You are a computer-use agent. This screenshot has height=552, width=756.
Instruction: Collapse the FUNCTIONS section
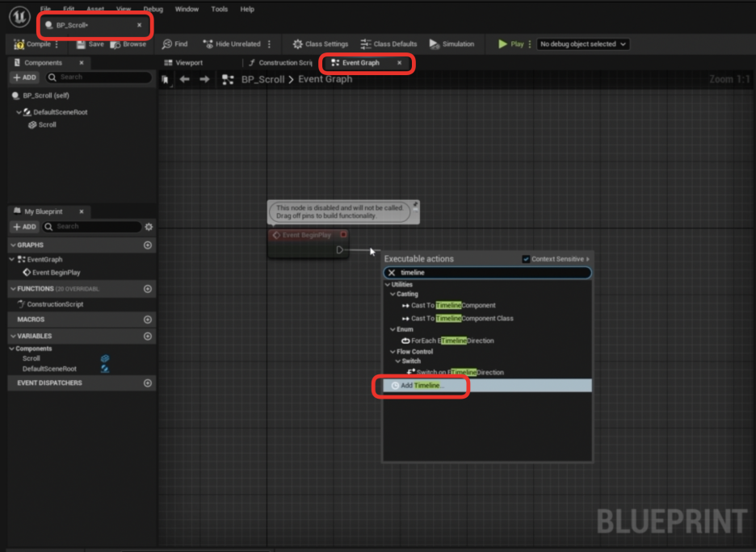[x=13, y=289]
